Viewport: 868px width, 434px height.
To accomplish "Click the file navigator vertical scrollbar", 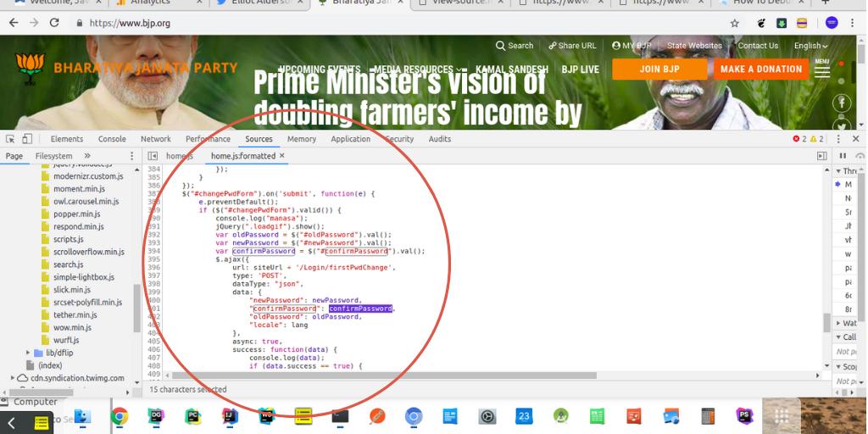I will click(136, 309).
